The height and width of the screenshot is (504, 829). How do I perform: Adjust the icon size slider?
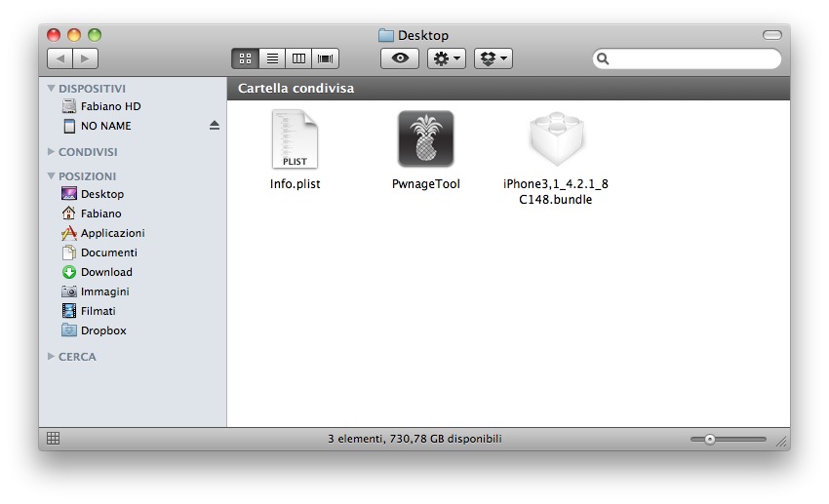tap(710, 440)
